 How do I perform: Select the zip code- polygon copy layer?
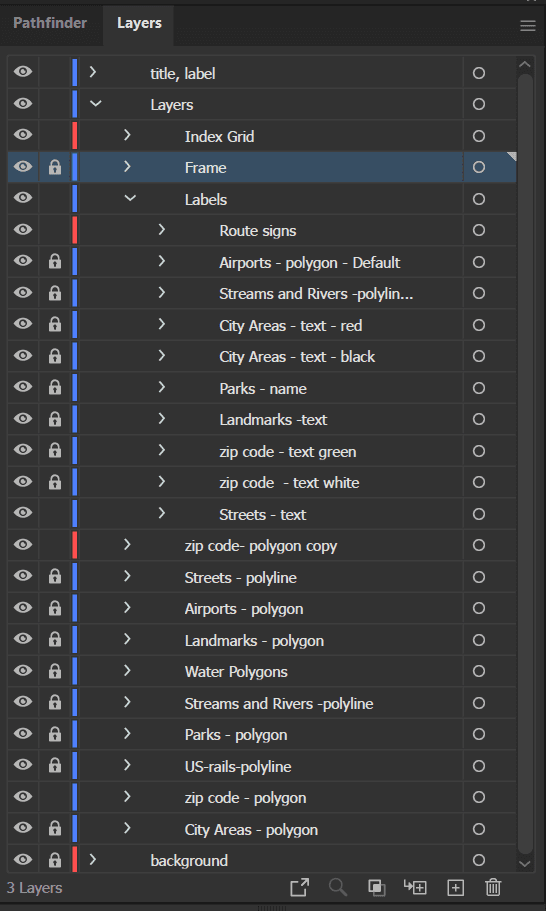(x=262, y=546)
